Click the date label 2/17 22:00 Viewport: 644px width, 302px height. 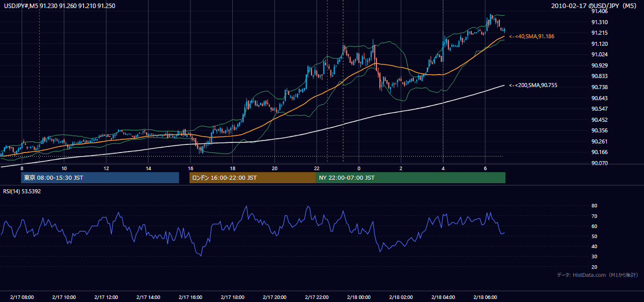coord(316,297)
